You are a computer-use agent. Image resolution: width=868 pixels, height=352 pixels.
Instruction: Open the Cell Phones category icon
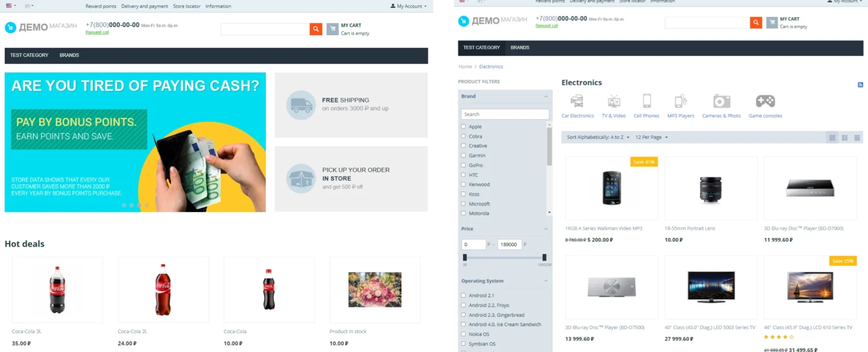click(646, 101)
